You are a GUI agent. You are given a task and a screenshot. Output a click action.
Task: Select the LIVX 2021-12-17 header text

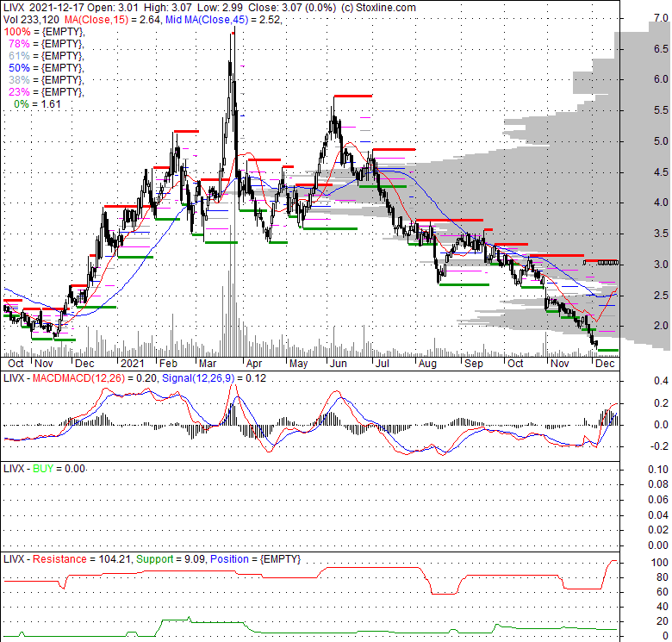(x=44, y=7)
